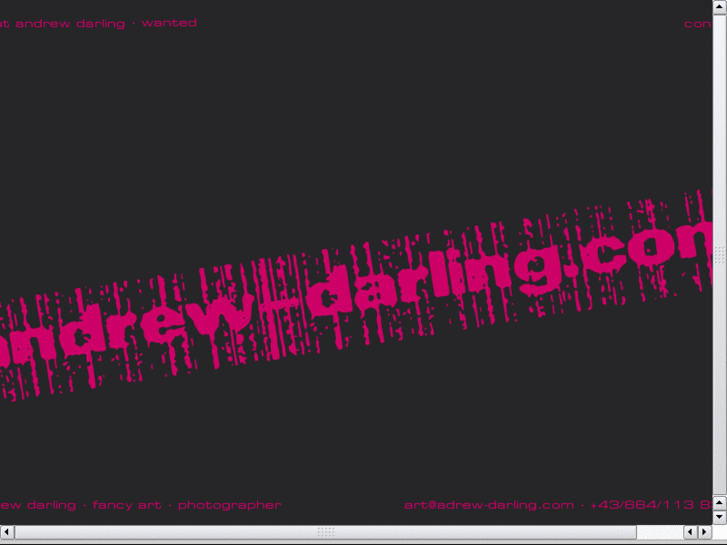Click the vertical scrollbar thumb
Viewport: 727px width, 545px height.
click(x=720, y=255)
